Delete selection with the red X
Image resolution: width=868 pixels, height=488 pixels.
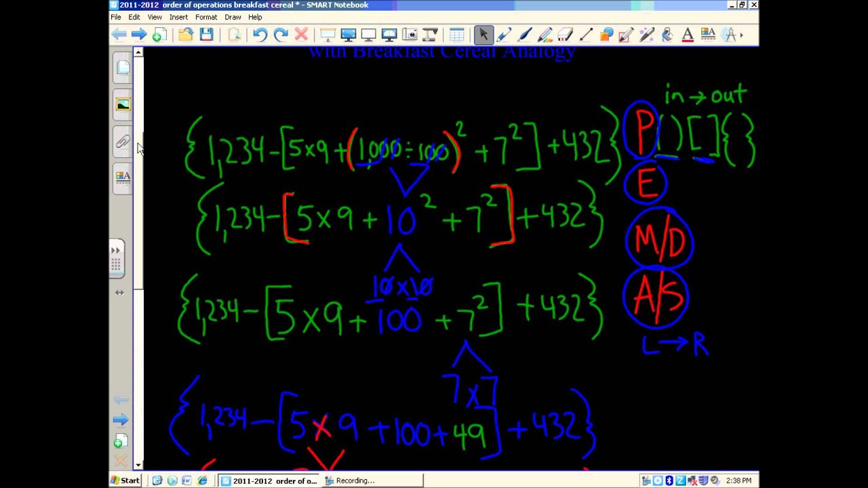pyautogui.click(x=301, y=35)
